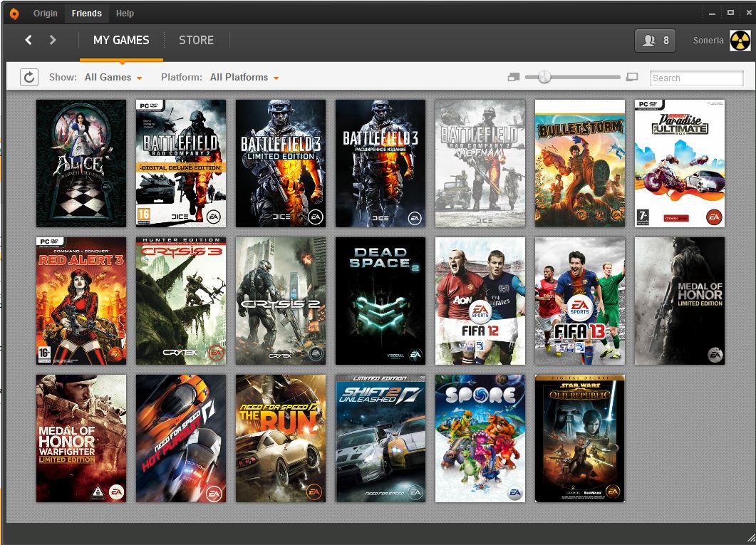Select Red Alert 3 game tile
This screenshot has height=545, width=756.
[81, 301]
